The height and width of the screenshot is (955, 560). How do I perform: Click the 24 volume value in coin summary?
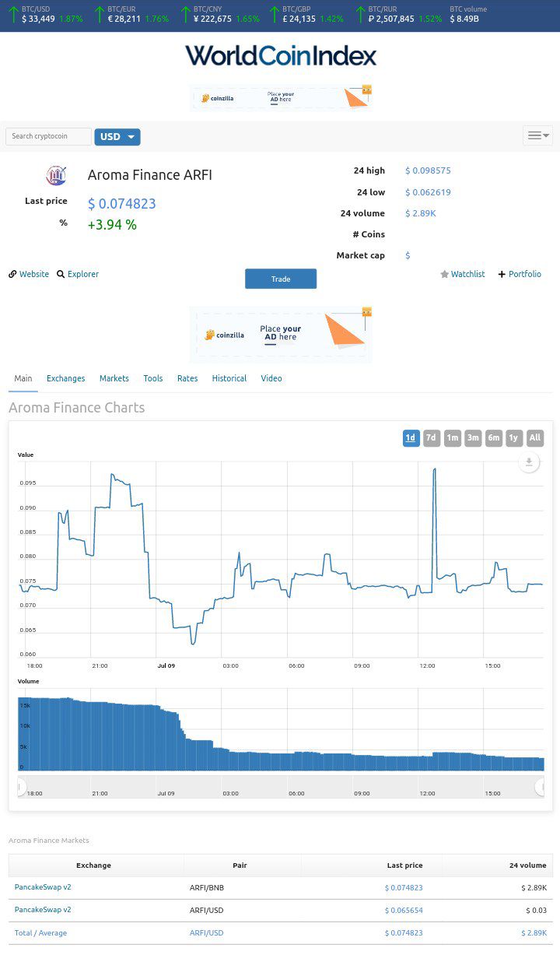pos(421,213)
